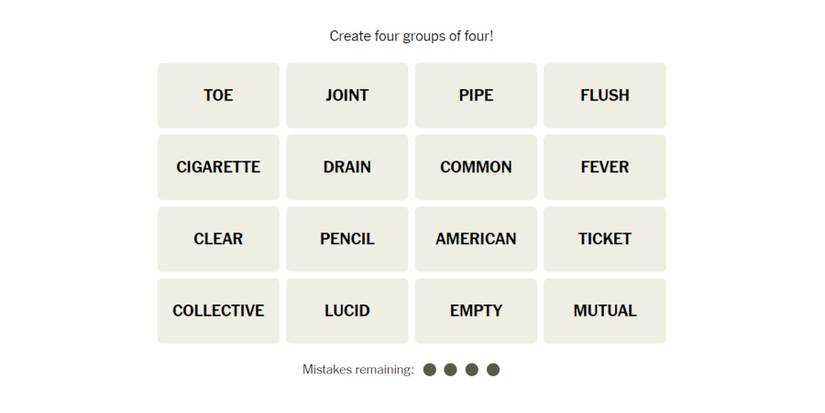Pick the PENCIL word tile

[x=347, y=239]
